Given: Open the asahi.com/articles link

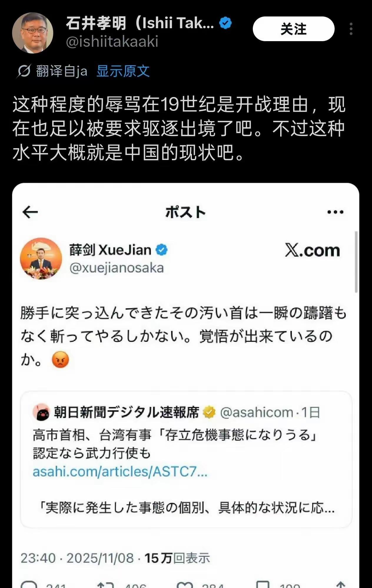Looking at the screenshot, I should coord(120,472).
